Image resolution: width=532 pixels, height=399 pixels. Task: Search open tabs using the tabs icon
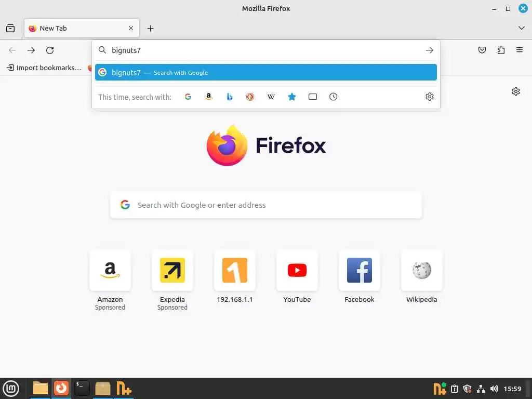tap(312, 97)
